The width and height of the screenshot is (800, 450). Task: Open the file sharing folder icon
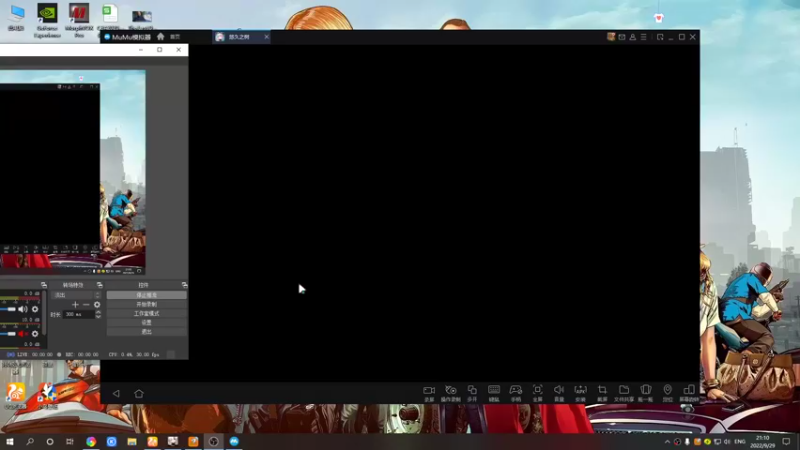pos(624,390)
